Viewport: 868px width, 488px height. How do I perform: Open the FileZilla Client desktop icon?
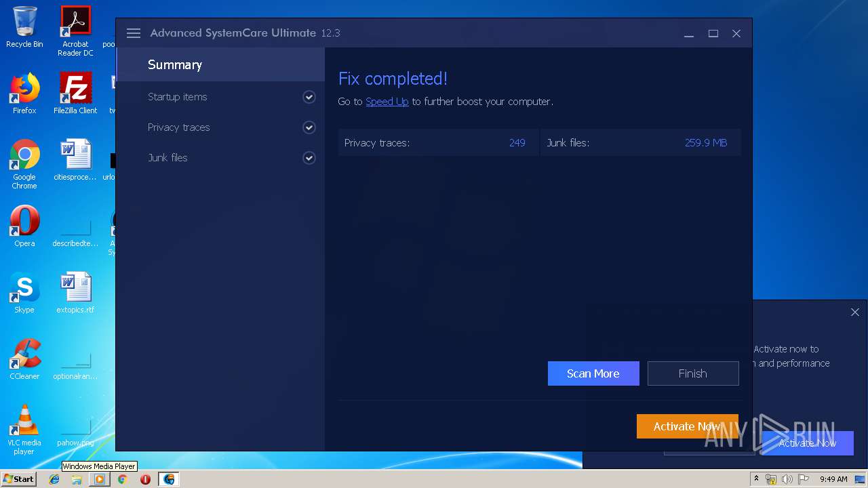pos(75,94)
